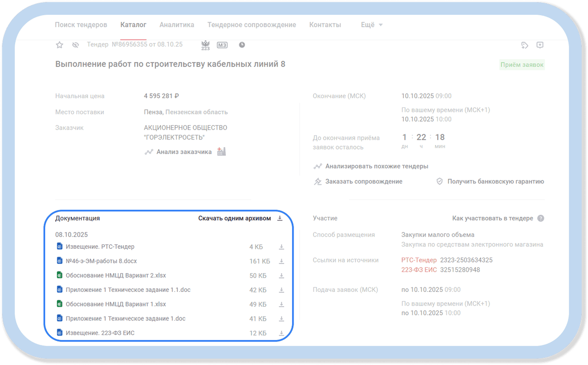
Task: Click Заказать сопровождение link
Action: [x=364, y=182]
